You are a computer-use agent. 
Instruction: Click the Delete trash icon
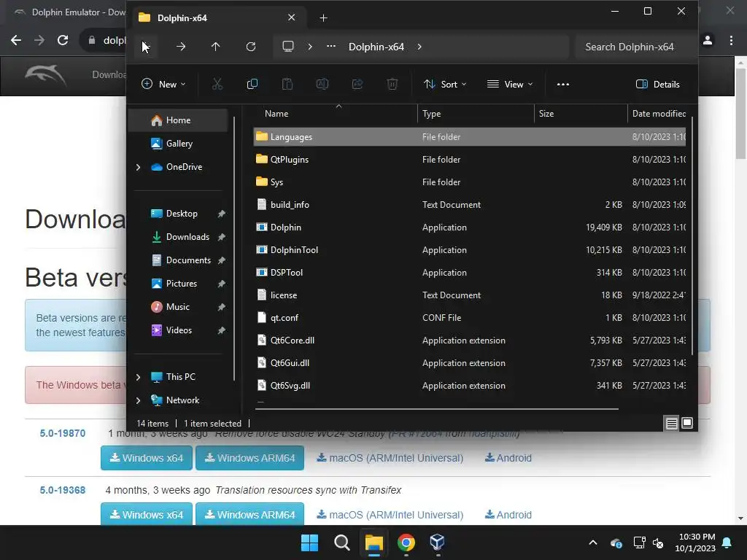[x=392, y=85]
